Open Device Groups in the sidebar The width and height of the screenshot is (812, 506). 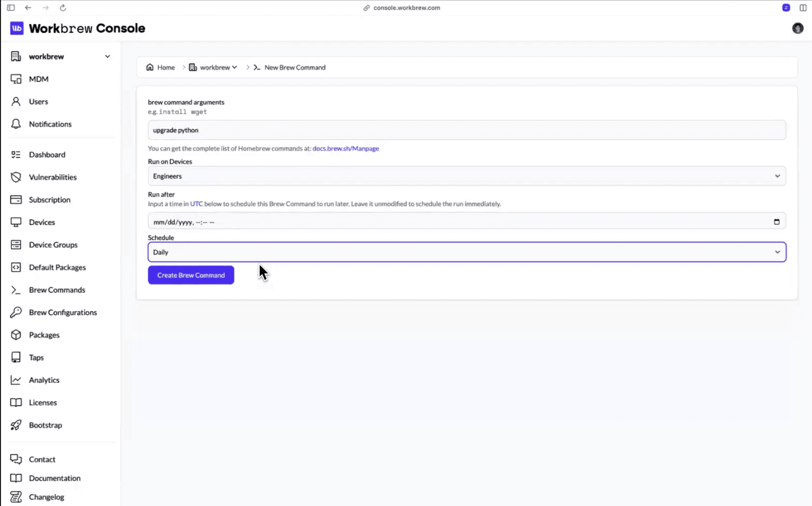53,245
